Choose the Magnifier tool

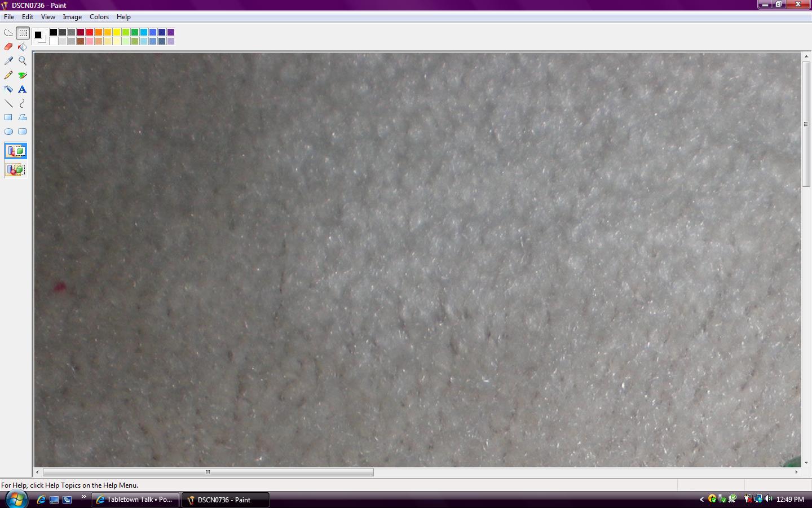[x=23, y=61]
